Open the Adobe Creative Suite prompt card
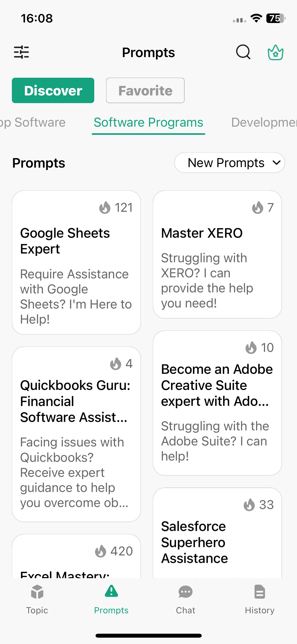Screen dimensions: 297x644 coord(217,403)
